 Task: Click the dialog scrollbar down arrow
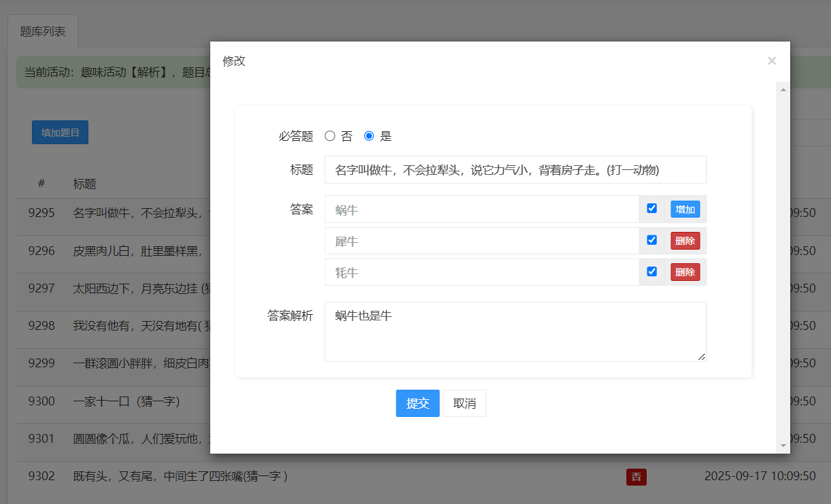(783, 446)
